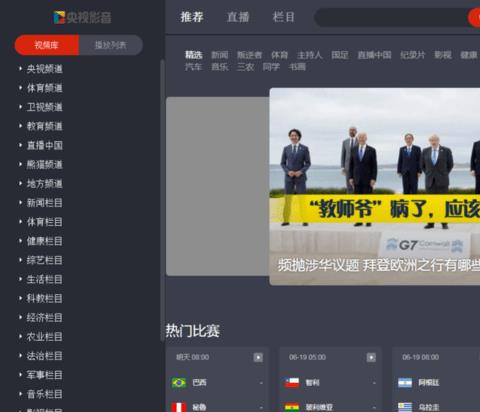Click the Bolivia flag icon

pos(292,407)
